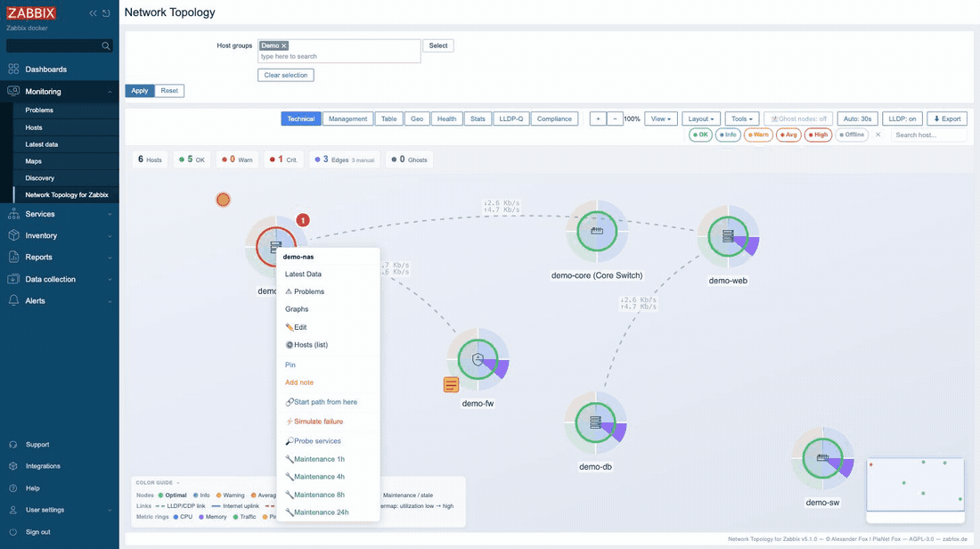Click the demo-nas node icon
Viewport: 980px width, 549px height.
(x=274, y=246)
